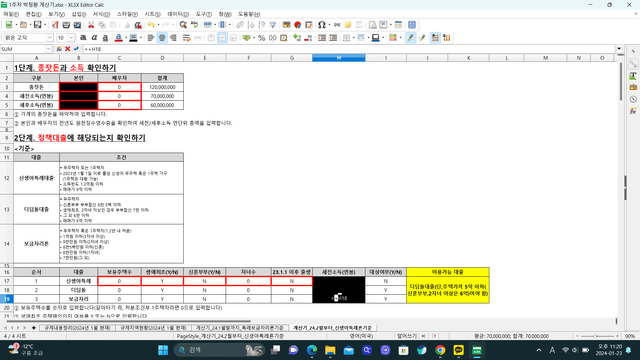Cancel formula entry red X
The image size is (640, 360).
68,49
